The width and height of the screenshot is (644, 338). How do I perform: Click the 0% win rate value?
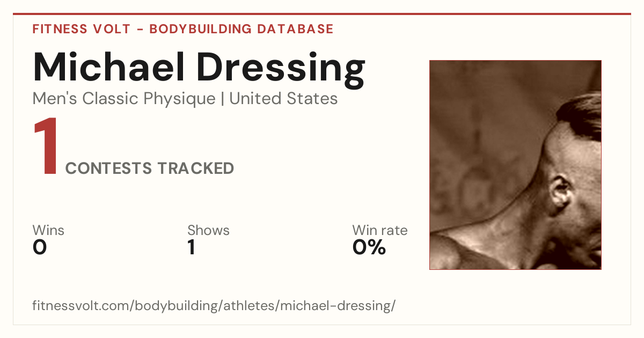coord(369,247)
